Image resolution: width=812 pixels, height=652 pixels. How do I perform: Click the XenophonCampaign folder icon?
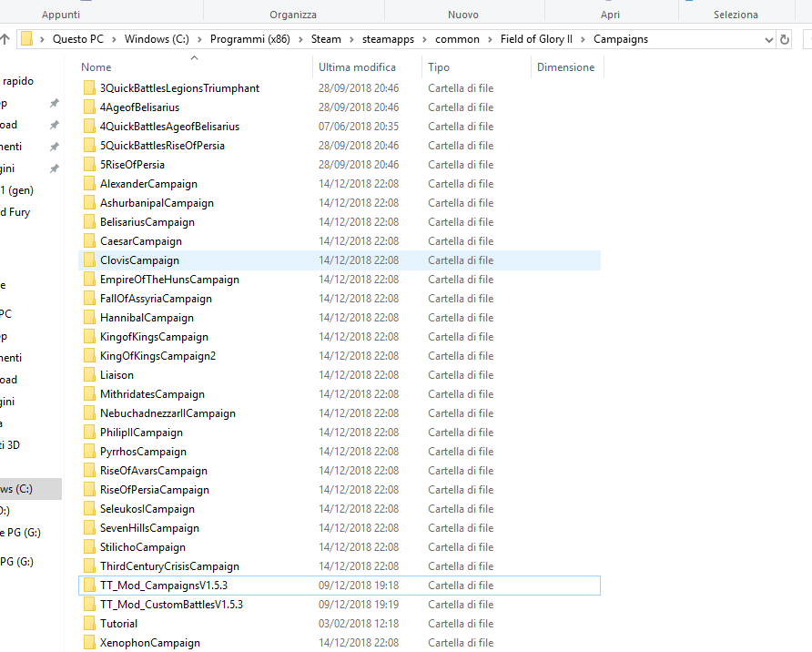click(89, 643)
